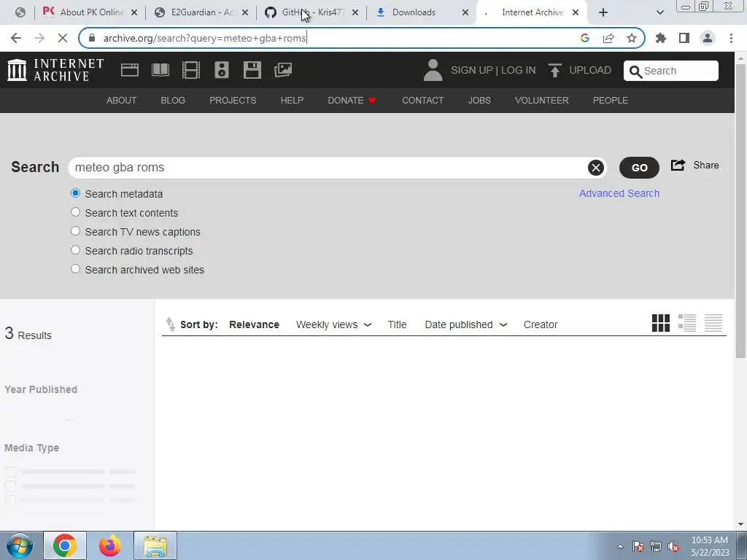747x560 pixels.
Task: Click the top-right Search box
Action: pyautogui.click(x=671, y=71)
